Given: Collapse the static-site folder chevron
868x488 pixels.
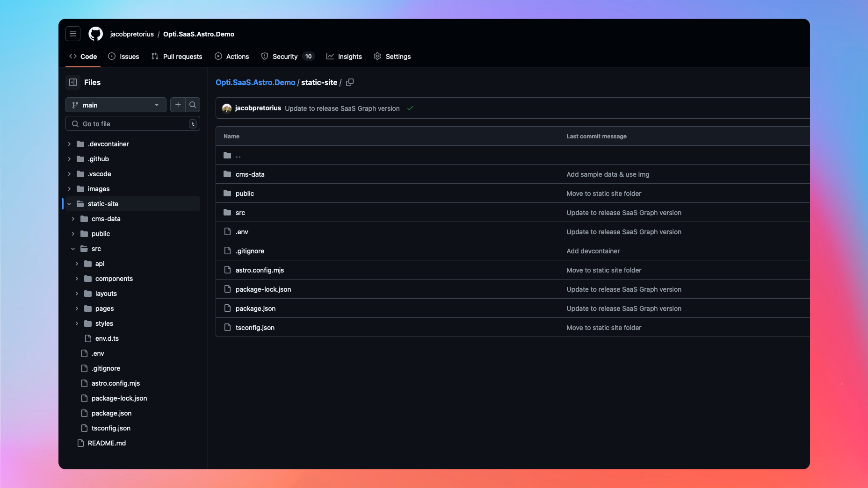Looking at the screenshot, I should click(69, 204).
